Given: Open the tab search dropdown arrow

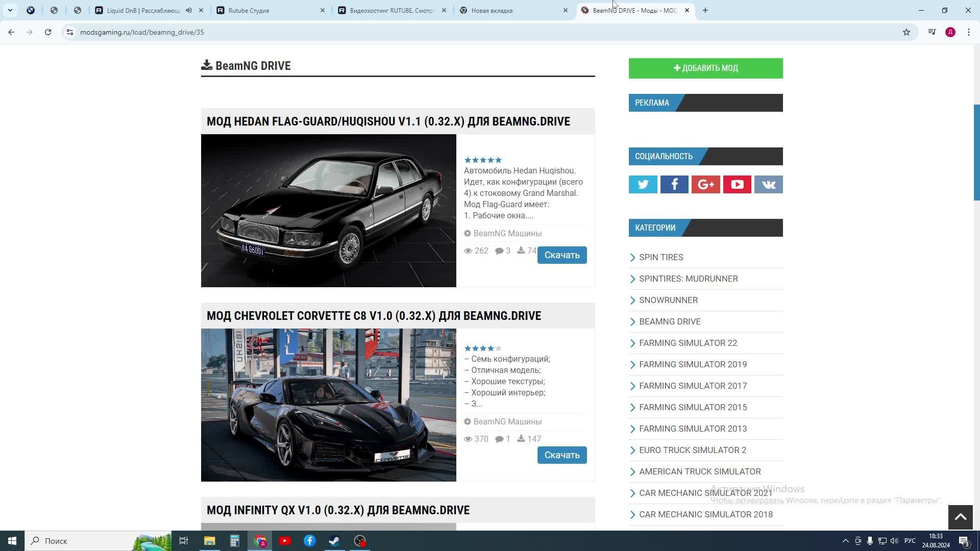Looking at the screenshot, I should coord(10,10).
